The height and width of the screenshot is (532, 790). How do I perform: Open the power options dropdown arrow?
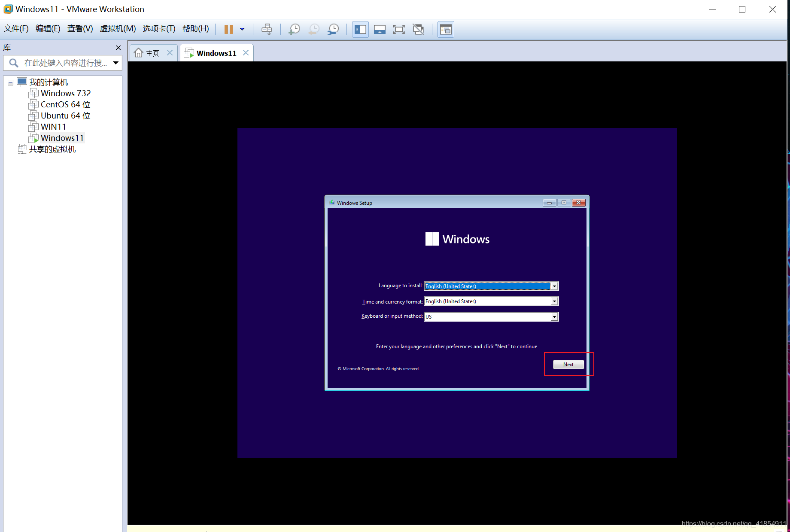pos(242,29)
